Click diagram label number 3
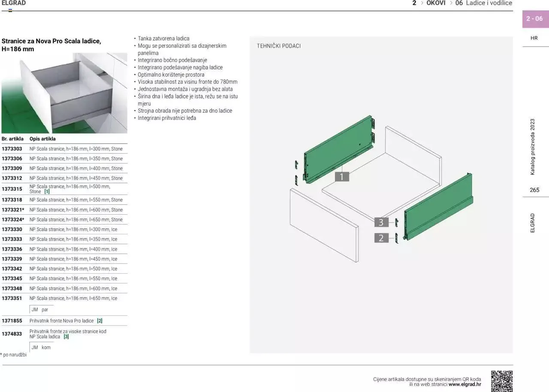Viewport: 549px width, 392px height. tap(381, 222)
